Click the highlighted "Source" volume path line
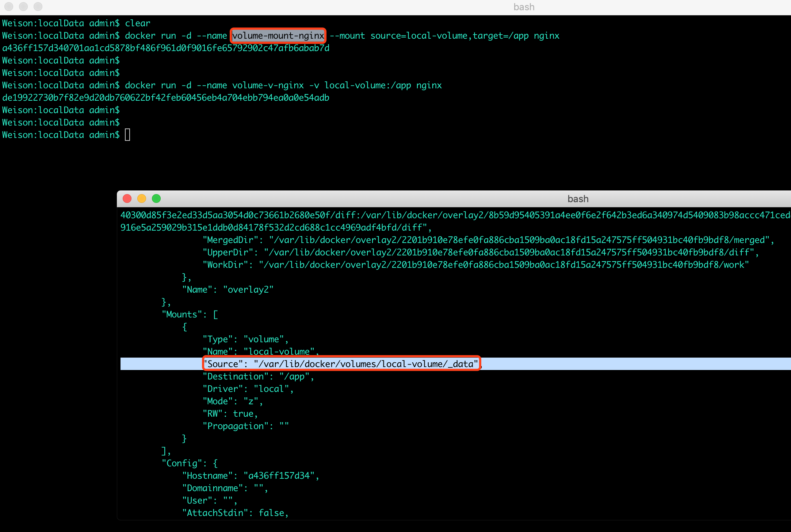 pos(341,364)
